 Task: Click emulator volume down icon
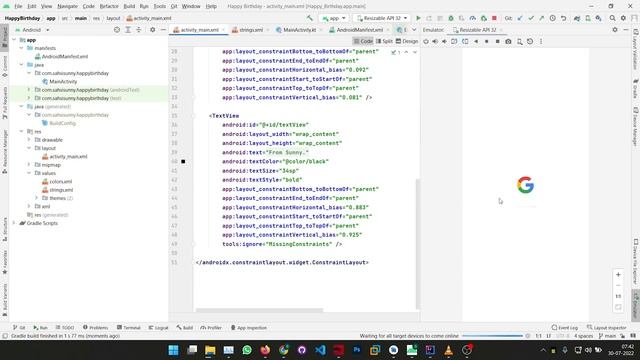pos(444,41)
